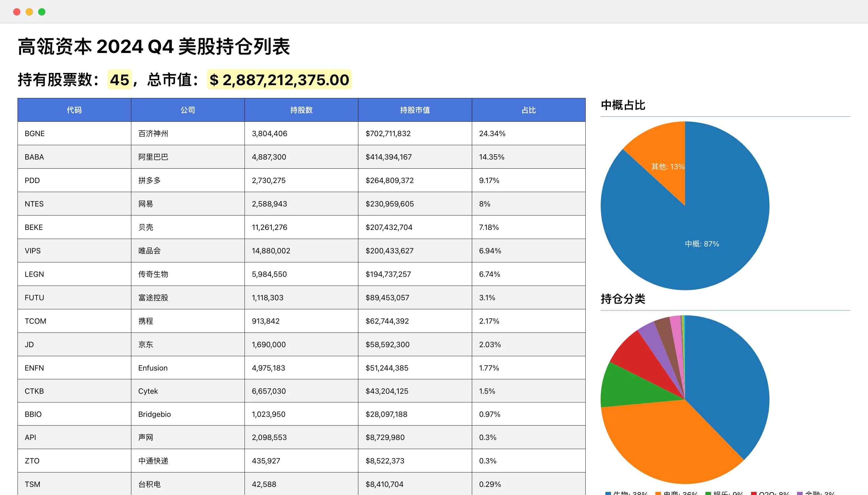Click the 持仓分类 chart heading
868x495 pixels.
point(623,299)
